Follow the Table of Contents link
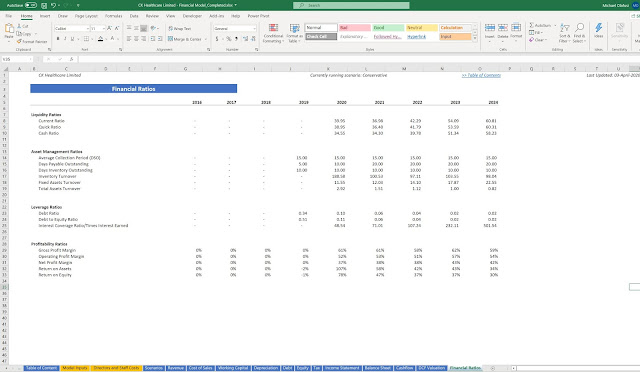Viewport: 640px width, 372px height. point(481,75)
